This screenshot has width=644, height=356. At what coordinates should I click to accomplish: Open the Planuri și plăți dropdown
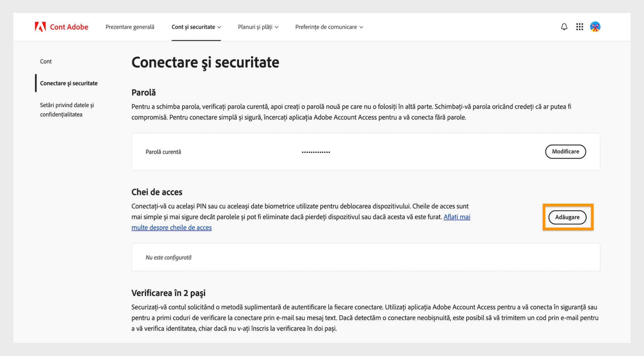click(258, 27)
